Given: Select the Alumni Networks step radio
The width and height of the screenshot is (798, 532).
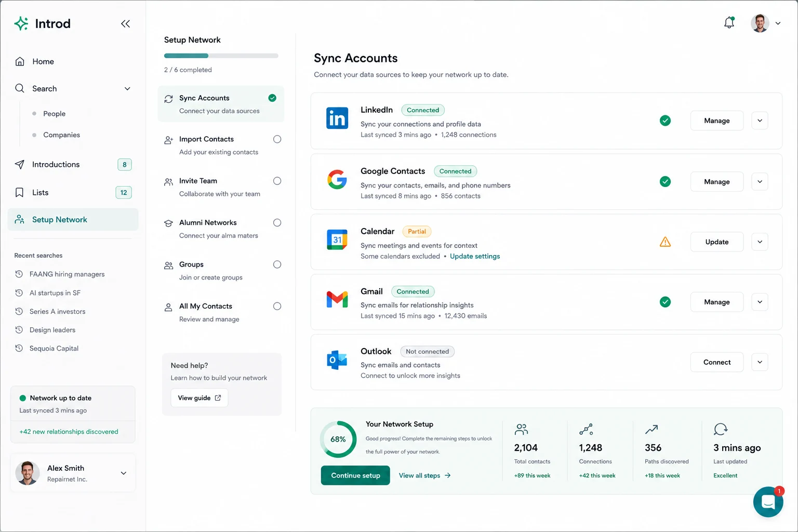Looking at the screenshot, I should point(277,222).
